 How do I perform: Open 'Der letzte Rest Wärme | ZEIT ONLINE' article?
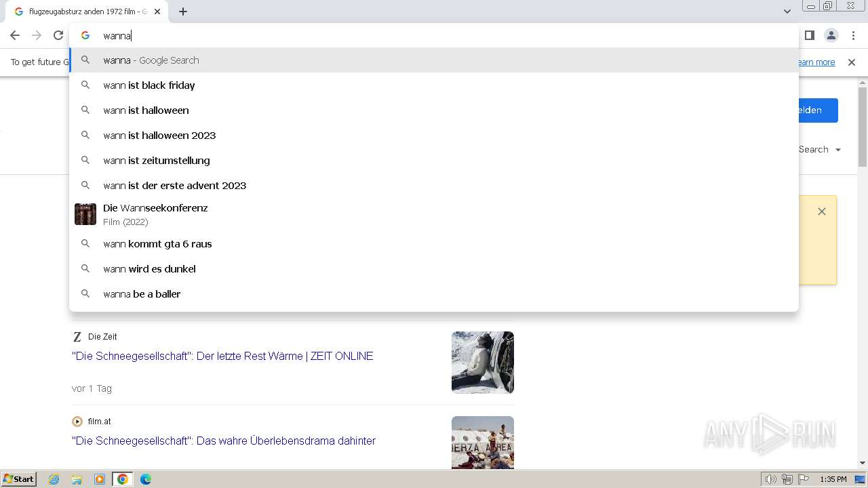[222, 356]
